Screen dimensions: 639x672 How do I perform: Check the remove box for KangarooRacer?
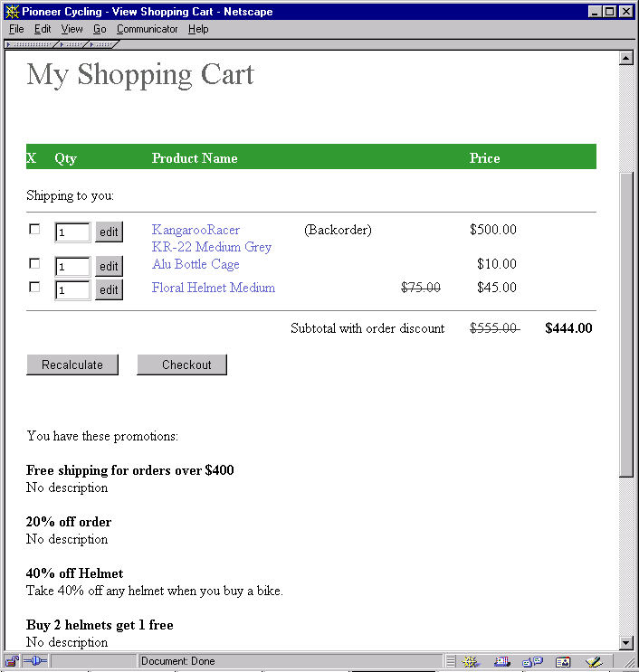click(34, 230)
